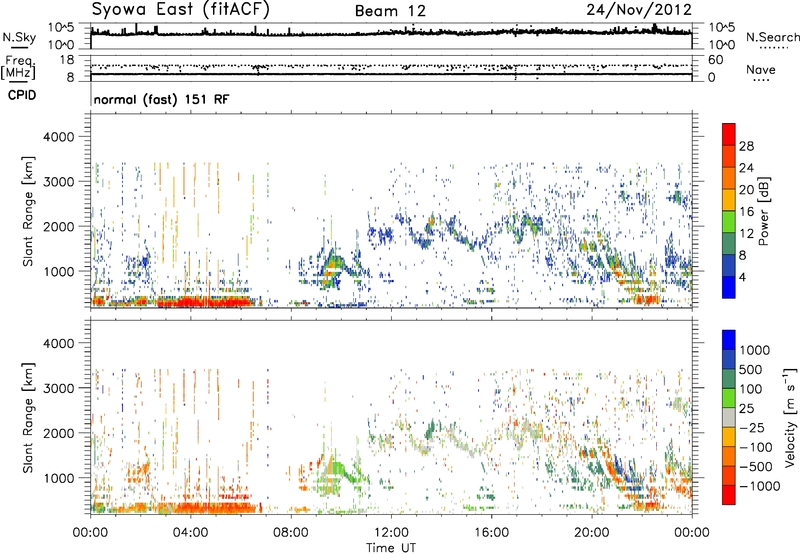Click the "08:00" time tick label
This screenshot has height=554, width=800.
coord(291,533)
